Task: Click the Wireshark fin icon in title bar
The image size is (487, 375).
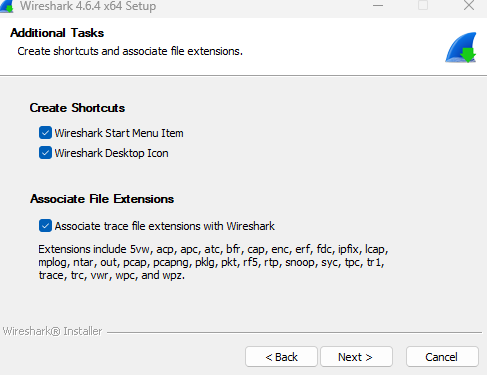Action: (6, 6)
